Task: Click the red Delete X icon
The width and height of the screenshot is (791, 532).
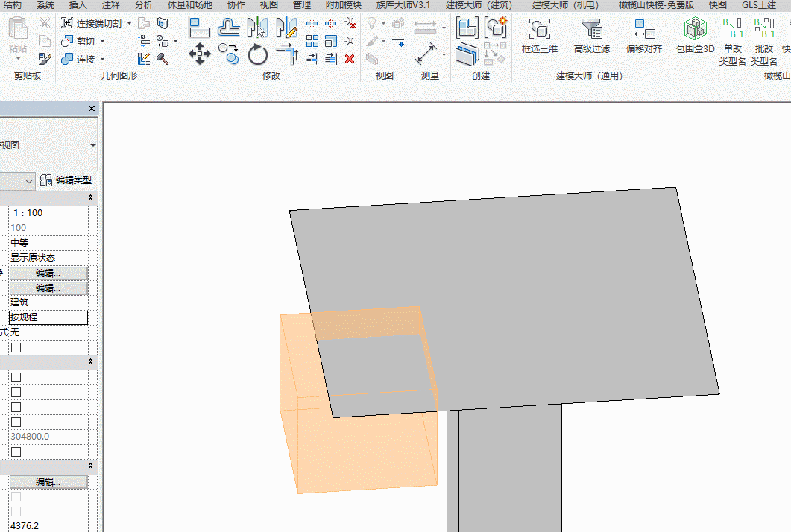Action: (350, 58)
